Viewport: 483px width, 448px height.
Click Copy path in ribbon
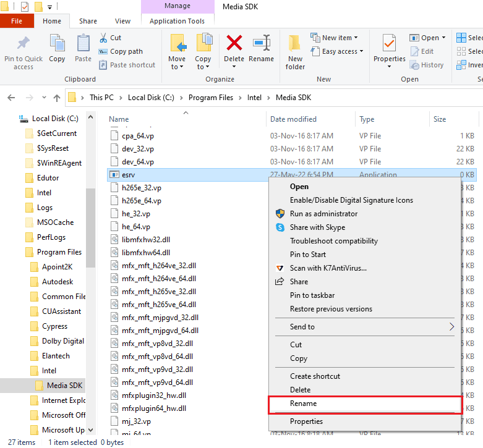(121, 51)
